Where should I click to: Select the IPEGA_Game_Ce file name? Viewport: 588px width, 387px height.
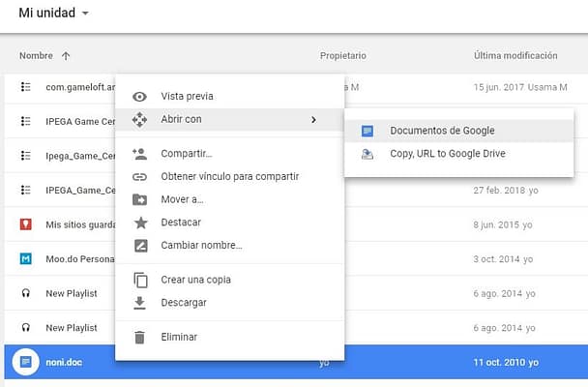click(x=80, y=191)
